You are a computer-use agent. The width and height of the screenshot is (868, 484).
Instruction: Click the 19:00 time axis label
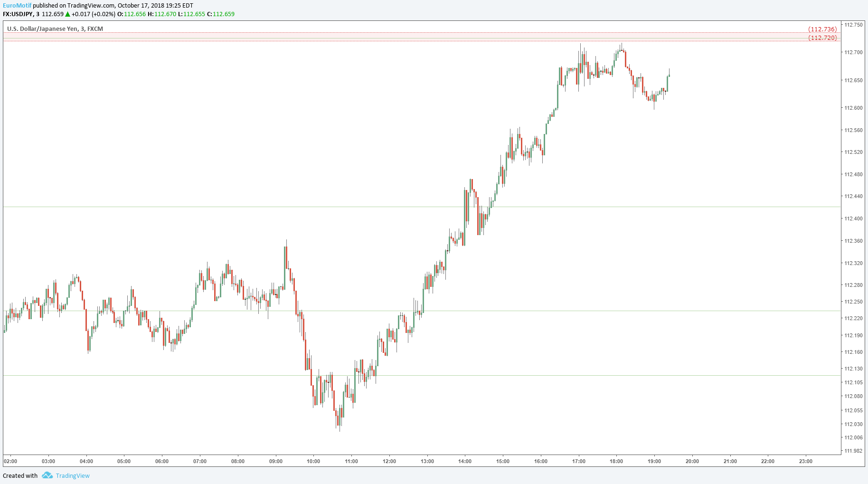point(654,461)
